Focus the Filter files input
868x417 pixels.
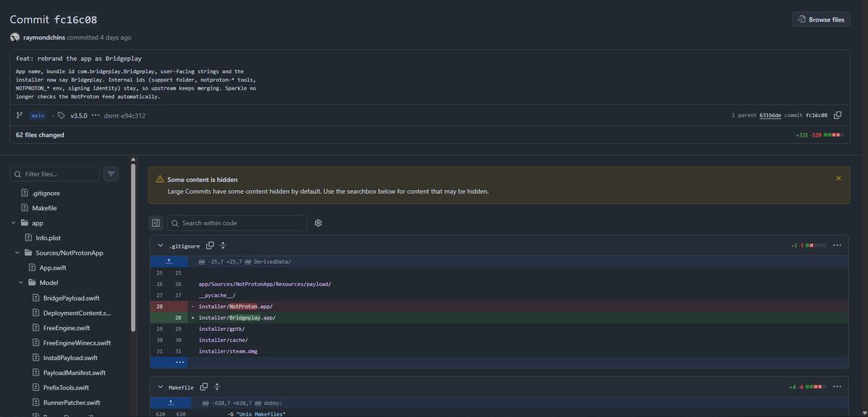(x=55, y=174)
